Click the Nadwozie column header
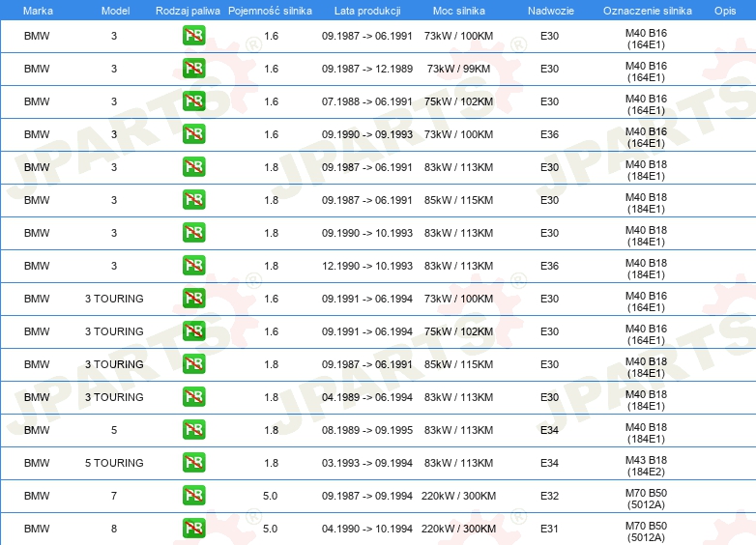This screenshot has width=756, height=545. (551, 11)
